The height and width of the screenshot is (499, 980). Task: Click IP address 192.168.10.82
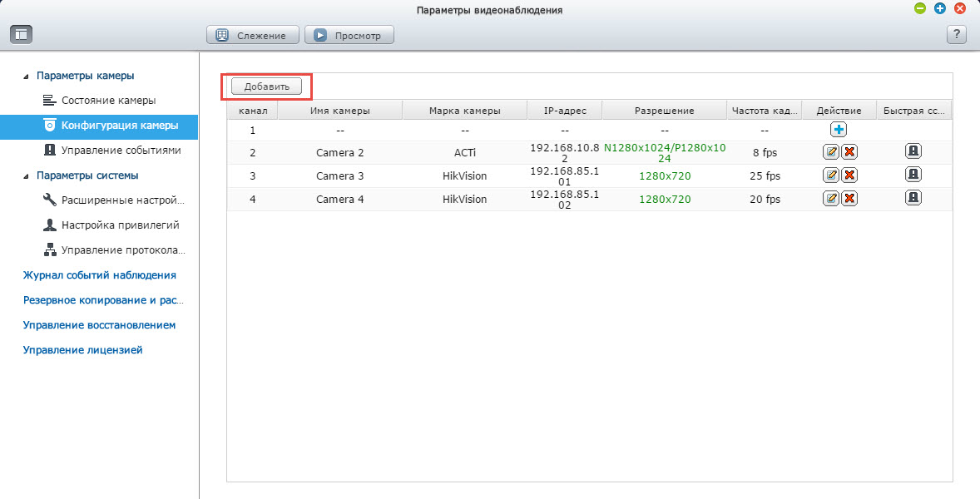click(x=565, y=153)
